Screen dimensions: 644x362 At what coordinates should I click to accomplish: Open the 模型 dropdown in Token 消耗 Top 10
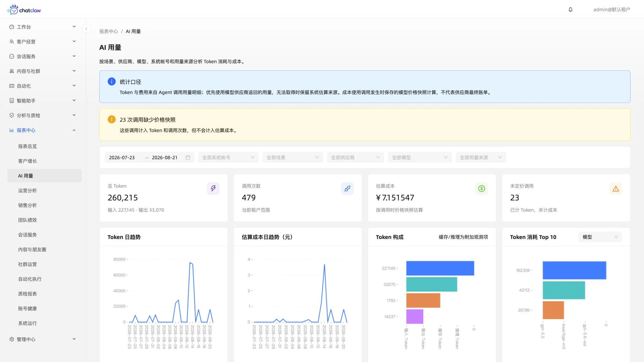tap(600, 237)
